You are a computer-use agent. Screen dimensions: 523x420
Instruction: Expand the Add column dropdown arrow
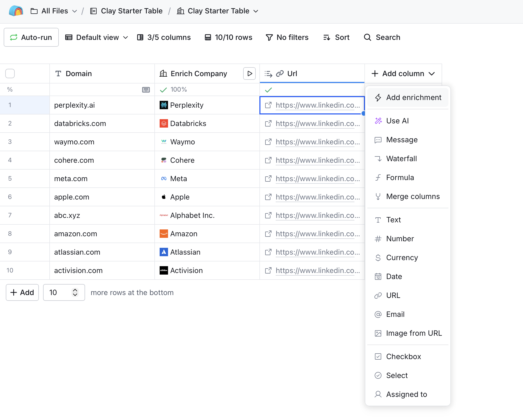tap(433, 73)
